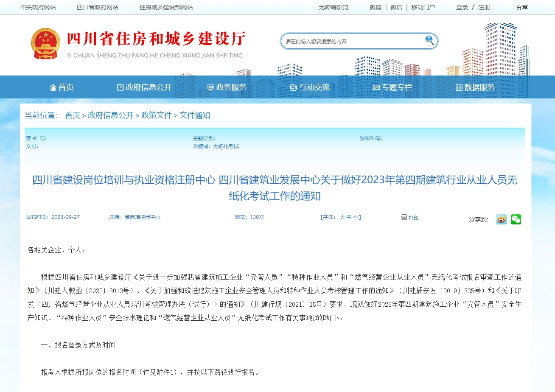The width and height of the screenshot is (555, 392).
Task: Click the 首页 home icon in navigation
Action: 53,87
